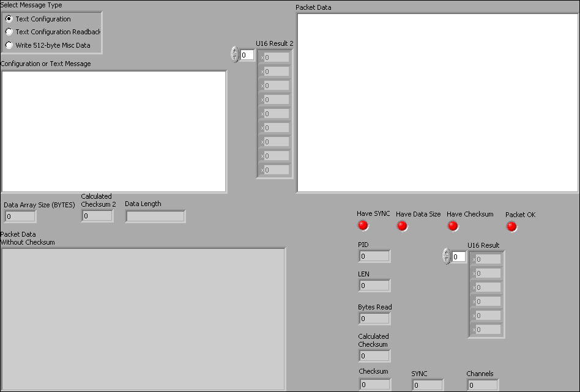Click the U16 Result index down arrow

[446, 260]
